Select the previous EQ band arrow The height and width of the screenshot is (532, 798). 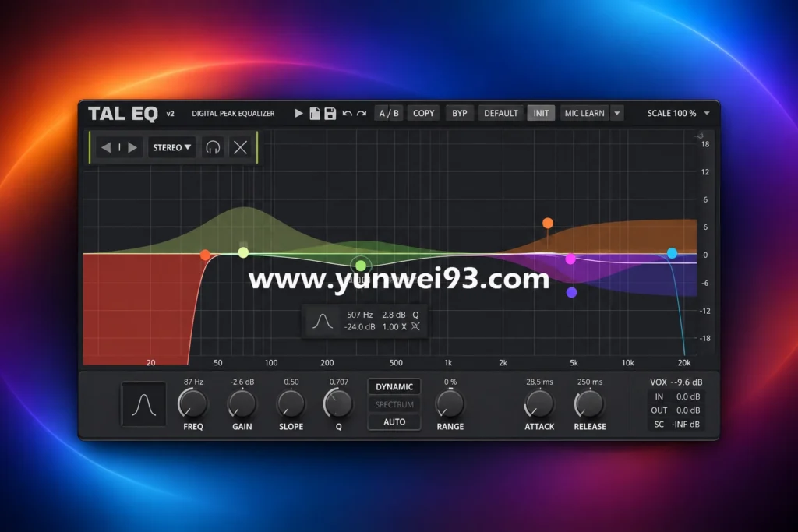coord(106,147)
